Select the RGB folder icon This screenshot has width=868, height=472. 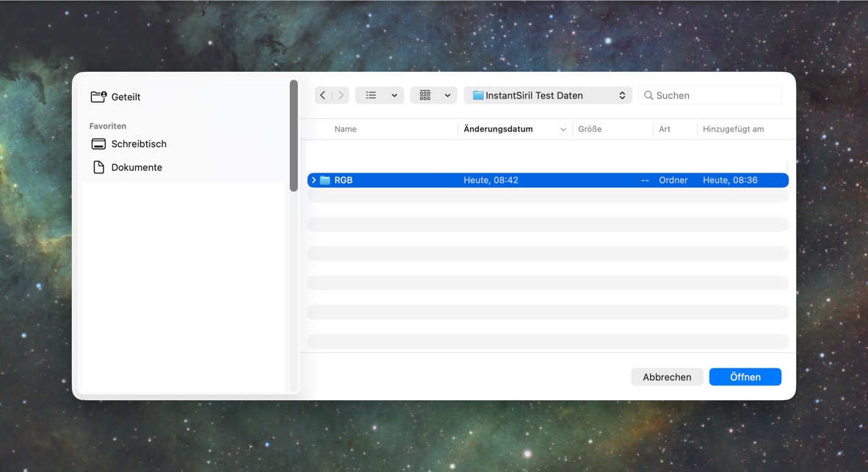point(325,180)
